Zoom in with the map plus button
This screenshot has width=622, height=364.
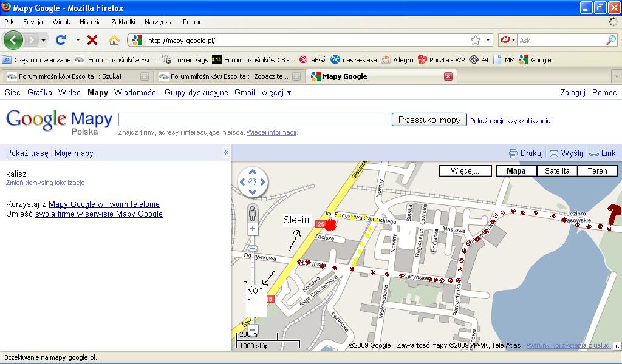tap(253, 229)
